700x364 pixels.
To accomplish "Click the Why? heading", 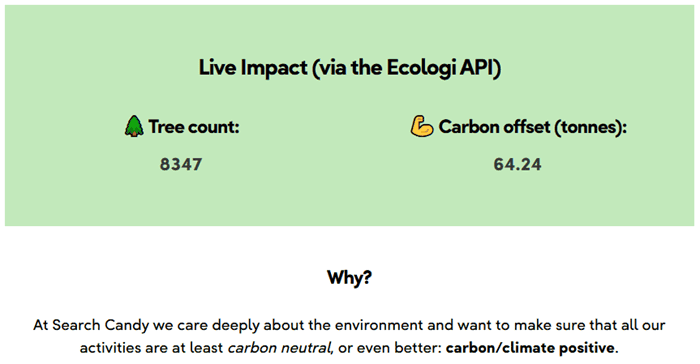I will (x=349, y=277).
